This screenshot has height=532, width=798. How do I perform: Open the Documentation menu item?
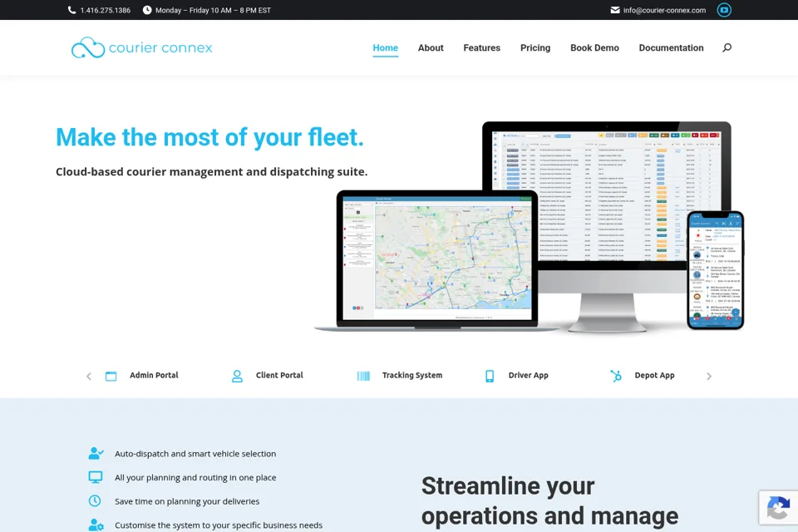(x=671, y=48)
